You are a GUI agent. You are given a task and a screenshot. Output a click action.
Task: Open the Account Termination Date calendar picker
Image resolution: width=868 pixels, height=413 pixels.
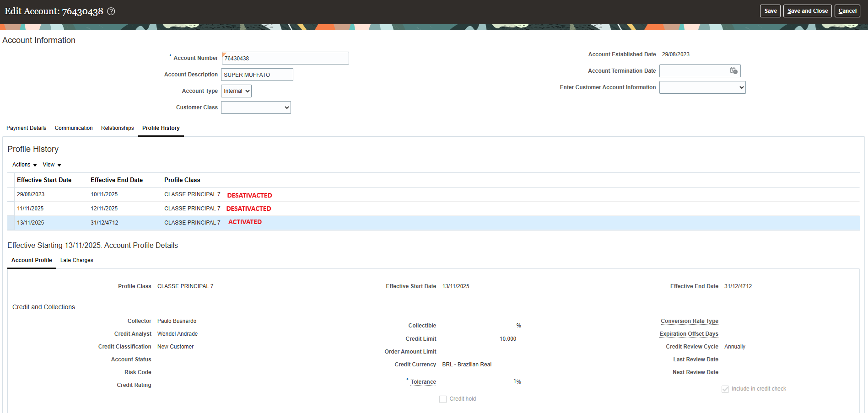click(733, 71)
